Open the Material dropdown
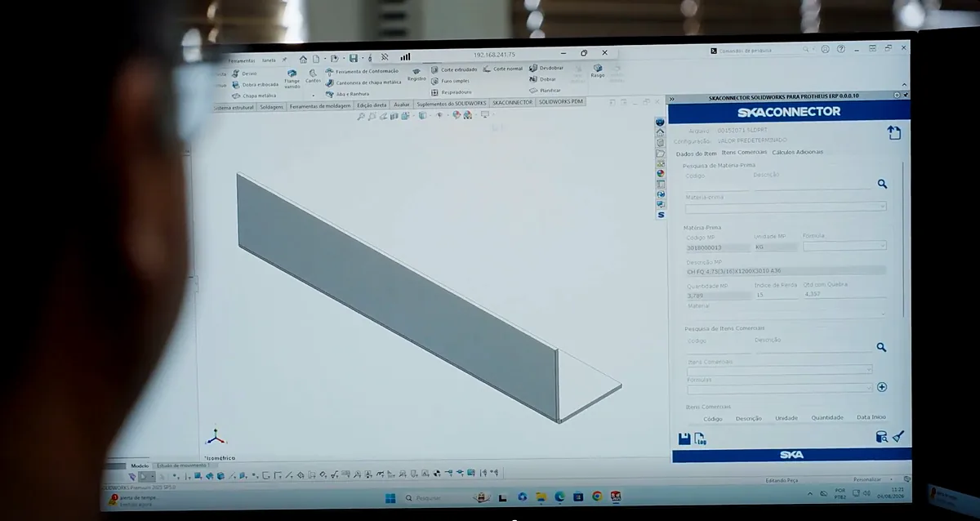The width and height of the screenshot is (980, 521). [786, 312]
